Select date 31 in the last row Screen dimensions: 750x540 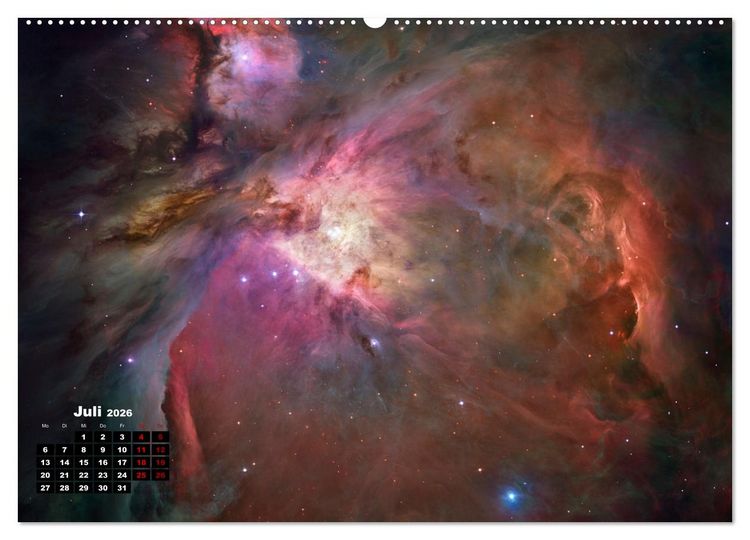[x=122, y=488]
